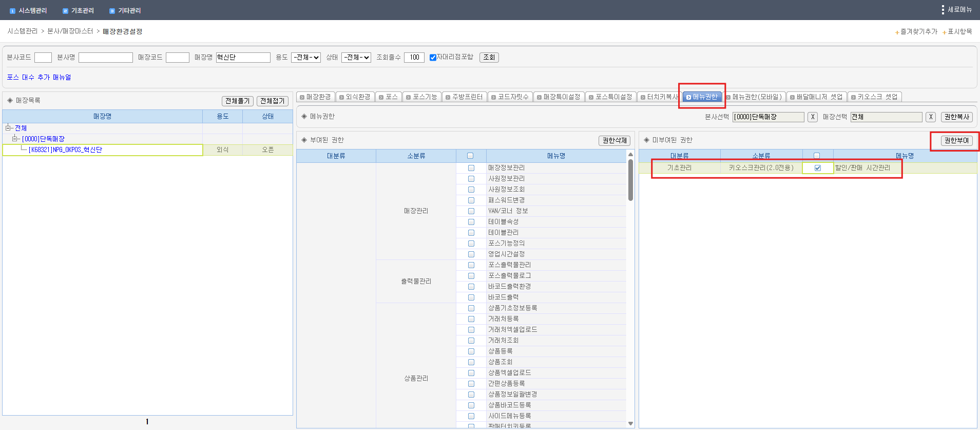Switch to the 포스기능 tab

click(421, 97)
